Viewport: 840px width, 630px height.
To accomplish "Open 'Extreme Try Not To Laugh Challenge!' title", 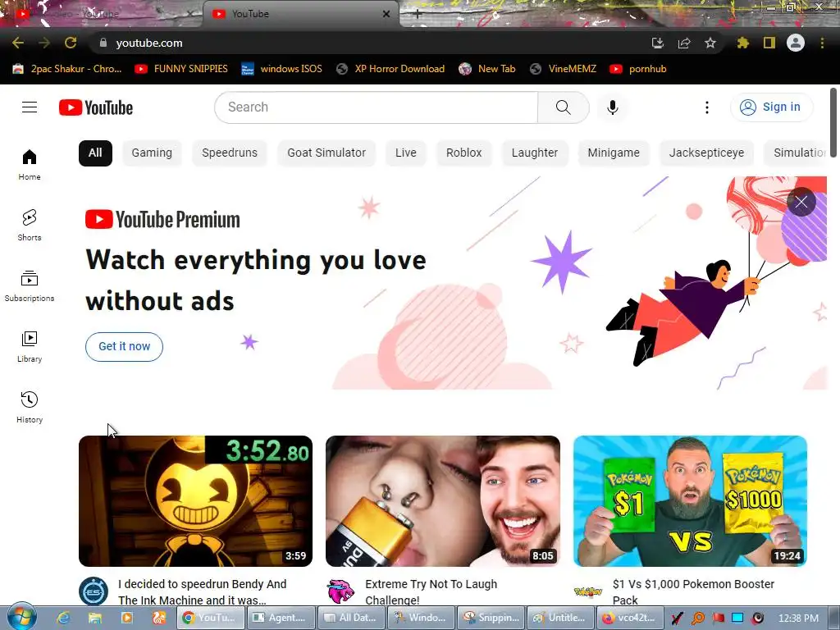I will point(431,592).
